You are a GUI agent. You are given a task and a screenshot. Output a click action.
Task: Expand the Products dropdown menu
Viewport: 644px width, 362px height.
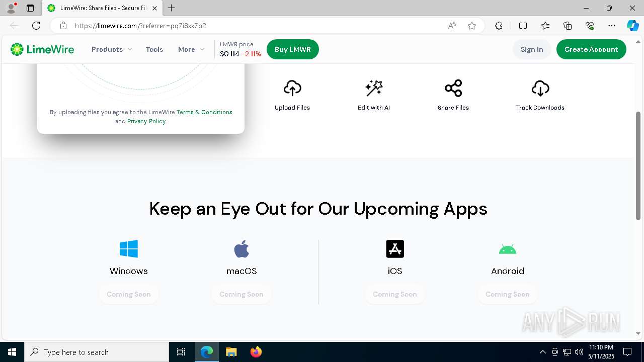[x=112, y=49]
